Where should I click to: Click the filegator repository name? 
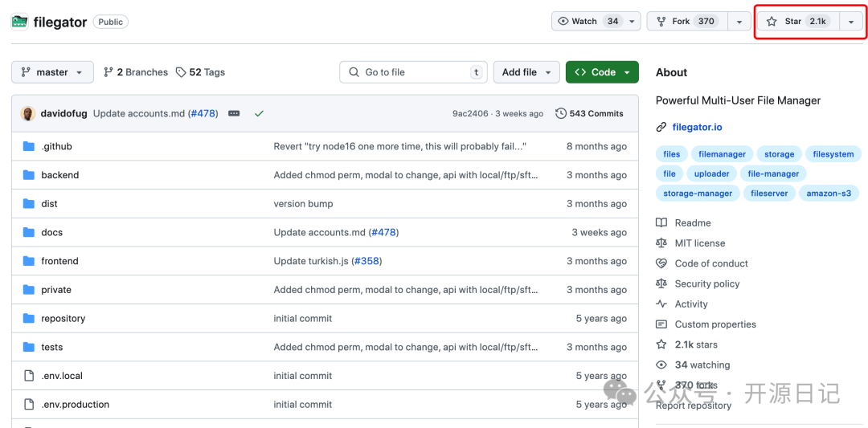click(x=59, y=22)
